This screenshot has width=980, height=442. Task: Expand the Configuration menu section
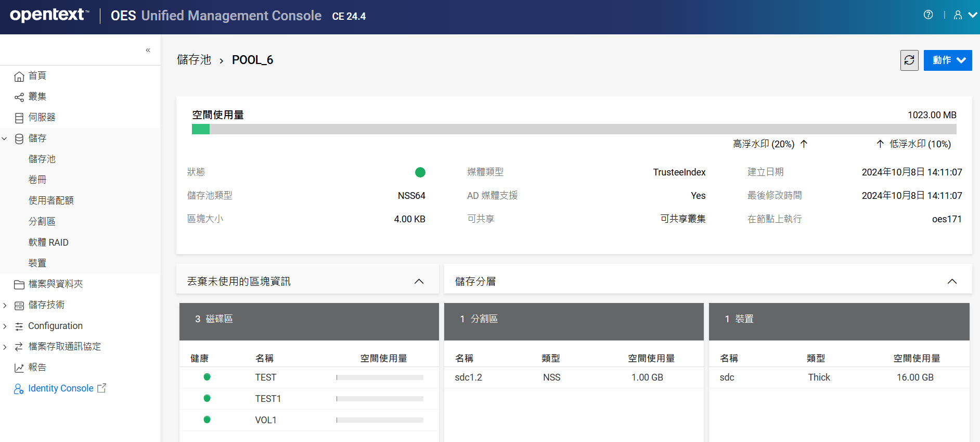5,326
